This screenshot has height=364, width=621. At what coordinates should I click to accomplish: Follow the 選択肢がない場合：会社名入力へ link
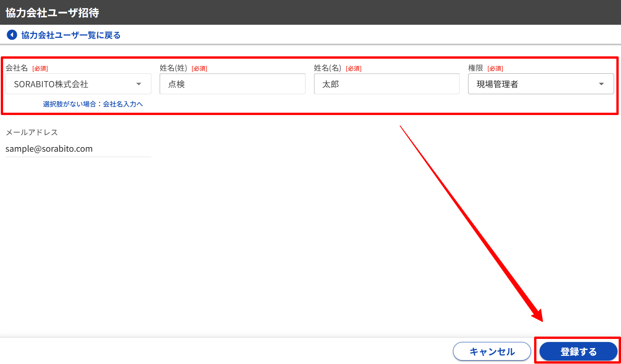(x=93, y=104)
